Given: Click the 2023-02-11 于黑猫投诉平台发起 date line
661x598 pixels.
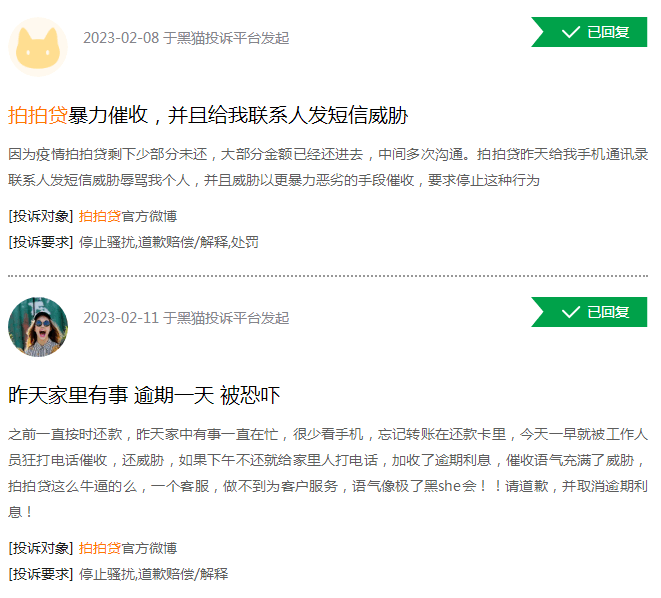Looking at the screenshot, I should coord(186,318).
